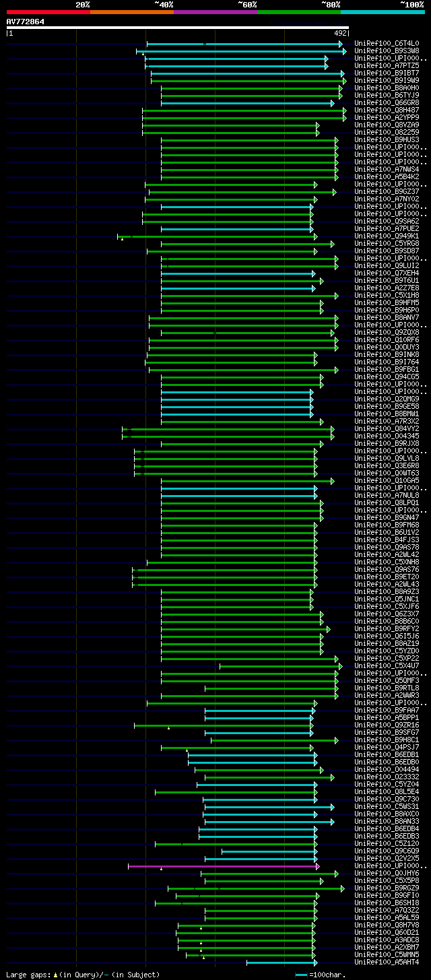Open UniRef100_O04345
This screenshot has height=980, width=431.
(387, 436)
